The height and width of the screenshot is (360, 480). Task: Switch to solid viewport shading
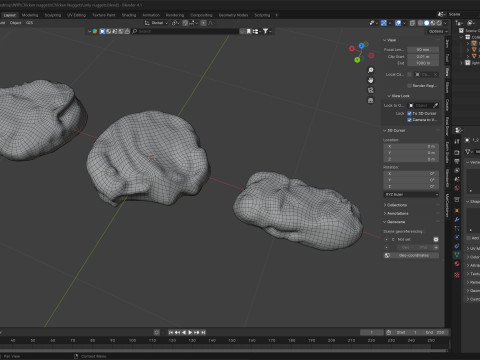426,23
